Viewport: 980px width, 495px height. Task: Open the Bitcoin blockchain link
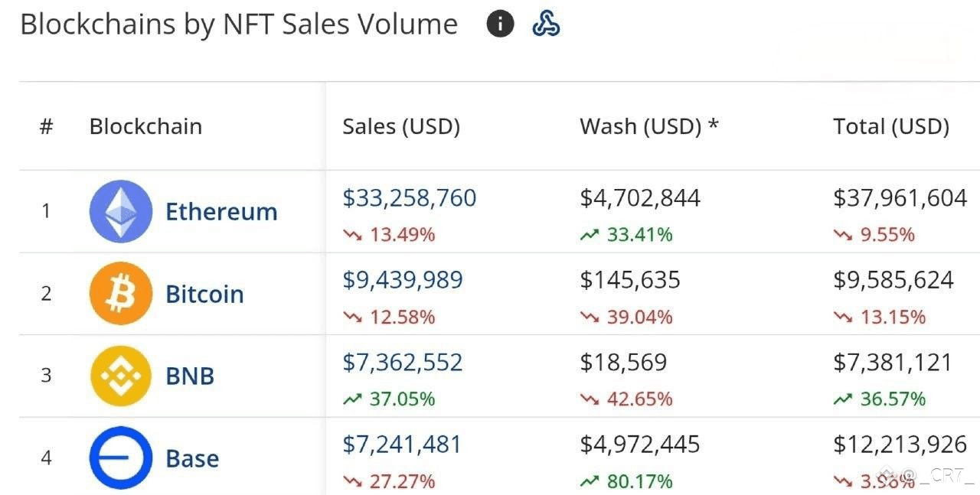[204, 294]
